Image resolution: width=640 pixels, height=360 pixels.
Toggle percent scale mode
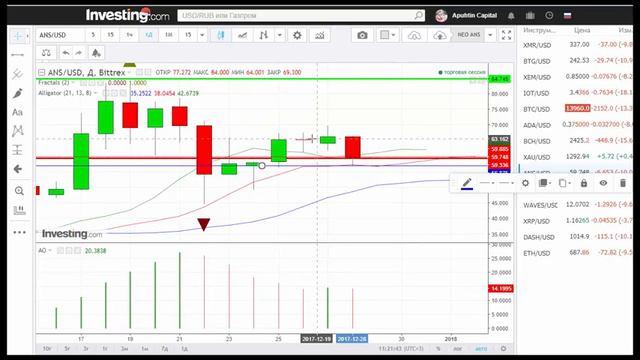pyautogui.click(x=438, y=349)
